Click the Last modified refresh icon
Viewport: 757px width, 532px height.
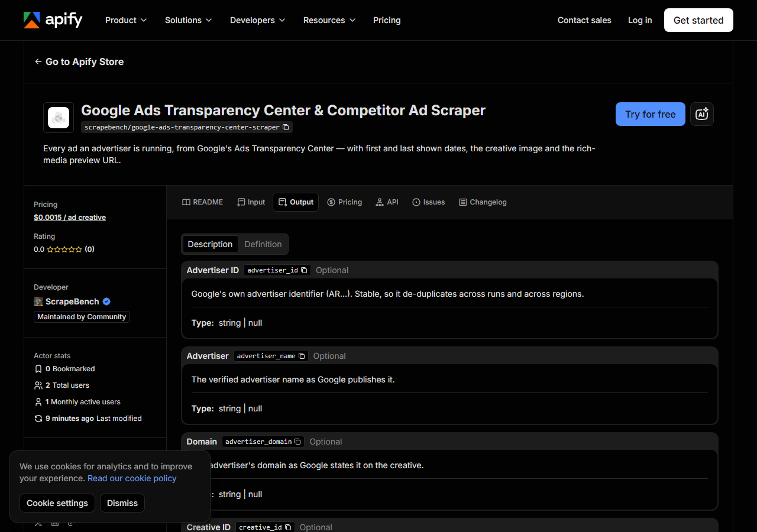tap(38, 419)
